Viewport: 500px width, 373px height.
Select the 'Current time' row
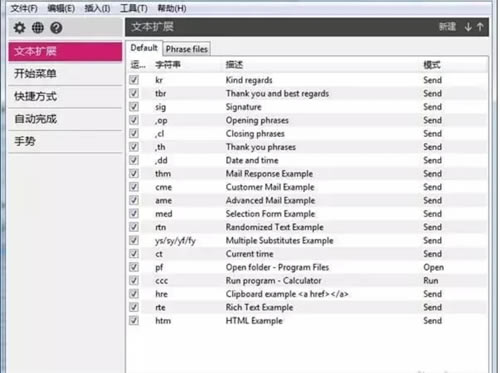(307, 254)
